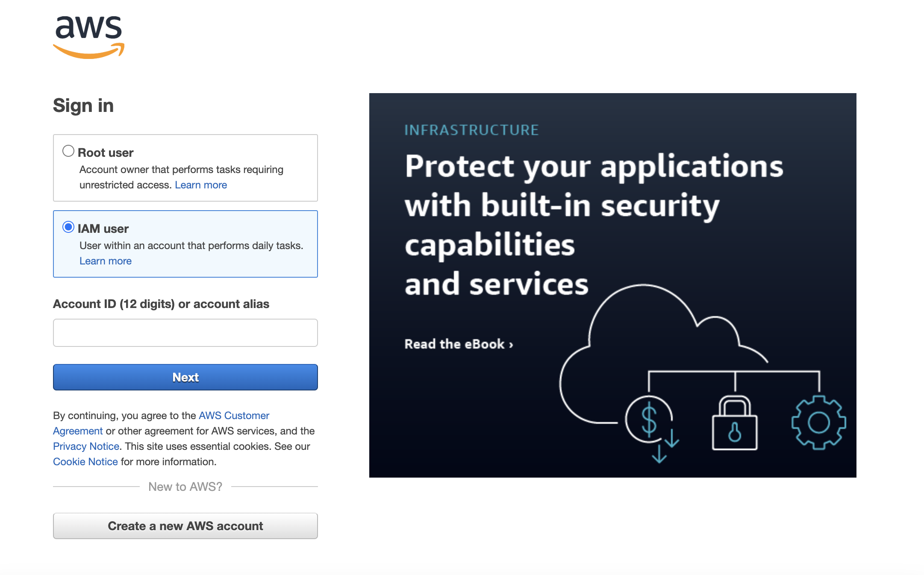Viewport: 924px width, 575px height.
Task: Click the Root user option card description
Action: [181, 170]
